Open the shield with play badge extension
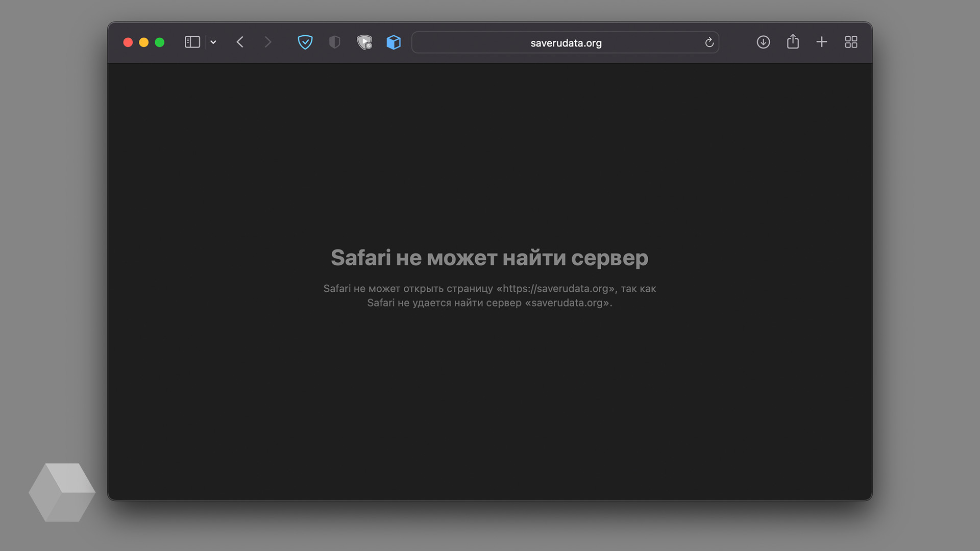 [364, 42]
